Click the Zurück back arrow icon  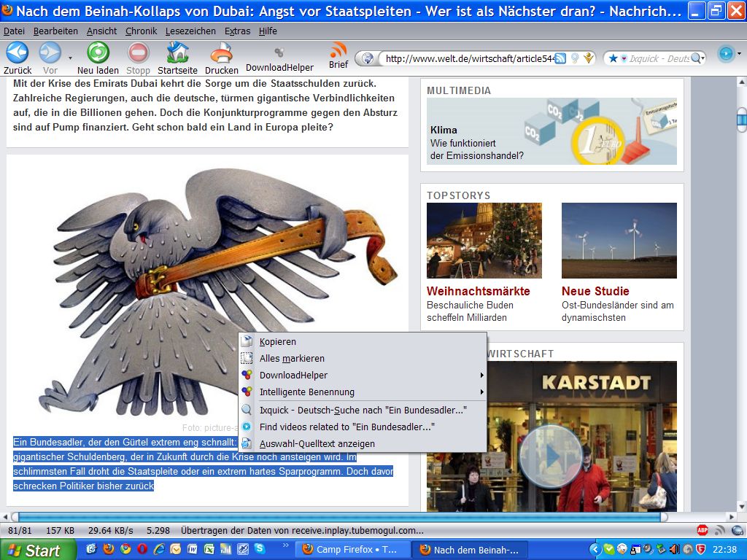pos(17,53)
